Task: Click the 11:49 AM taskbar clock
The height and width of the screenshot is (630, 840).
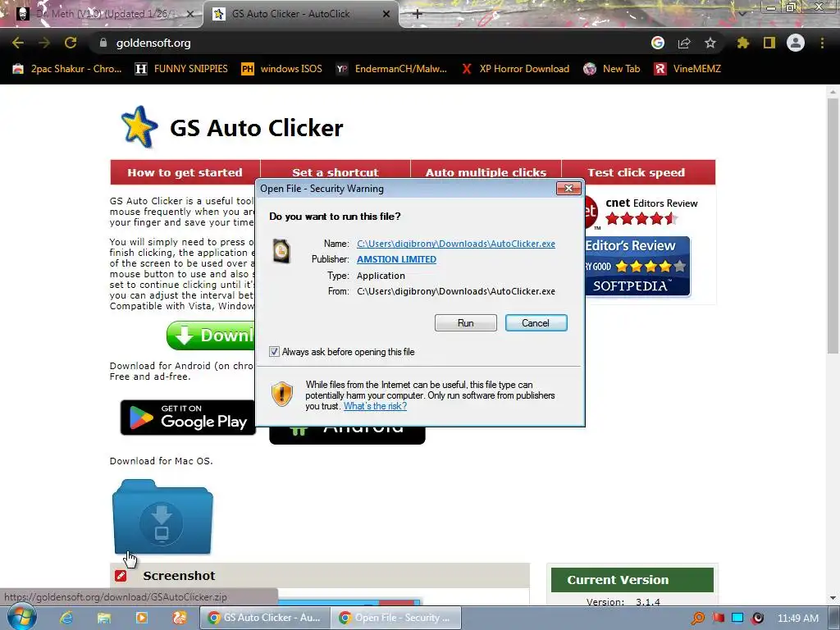Action: pyautogui.click(x=797, y=619)
